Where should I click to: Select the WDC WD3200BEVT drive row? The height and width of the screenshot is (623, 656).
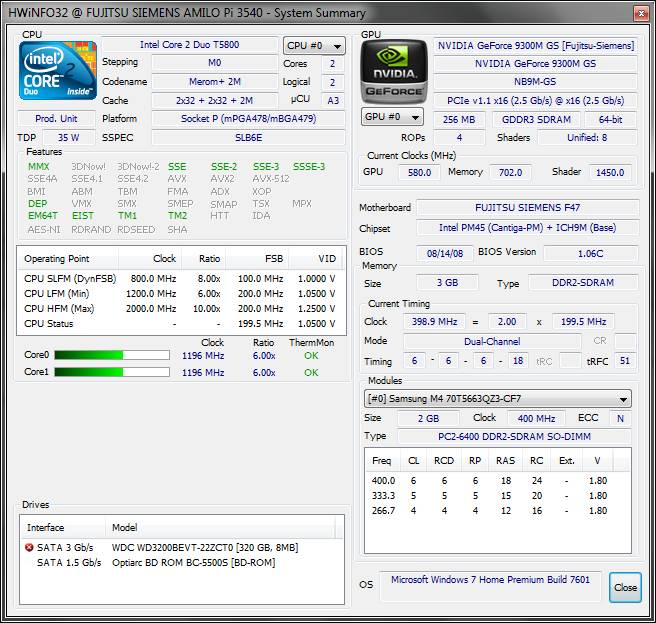tap(182, 547)
